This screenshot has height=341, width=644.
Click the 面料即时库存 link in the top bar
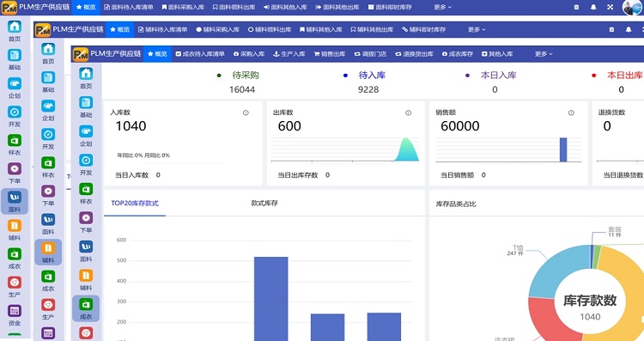click(390, 7)
